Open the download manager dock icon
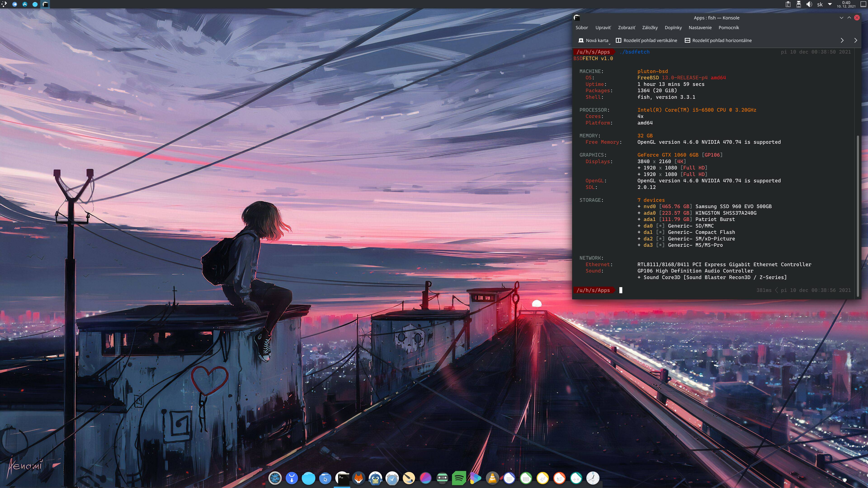The image size is (868, 488). click(292, 478)
